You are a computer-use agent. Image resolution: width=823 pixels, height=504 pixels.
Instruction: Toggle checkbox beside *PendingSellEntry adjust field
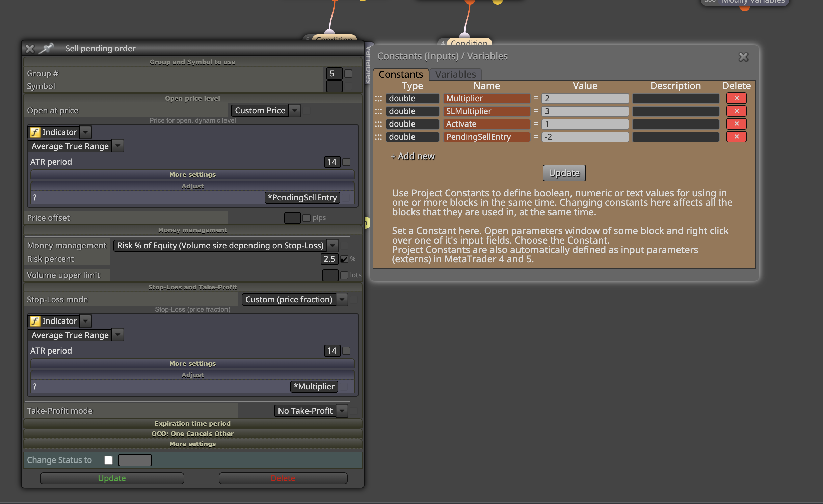pyautogui.click(x=346, y=198)
